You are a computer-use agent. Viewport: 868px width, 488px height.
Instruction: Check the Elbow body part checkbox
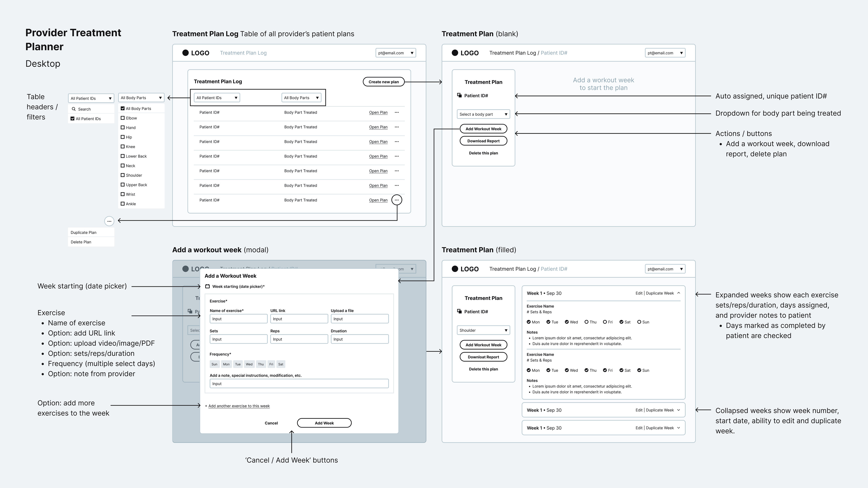click(123, 118)
